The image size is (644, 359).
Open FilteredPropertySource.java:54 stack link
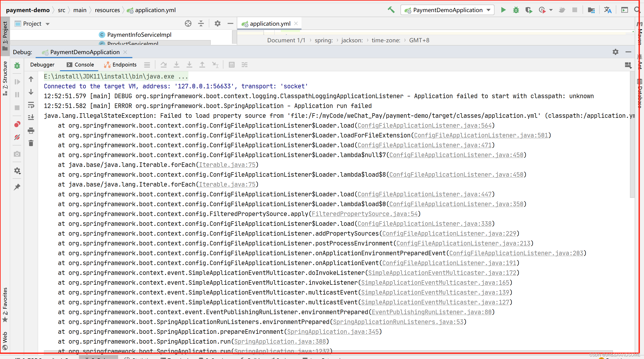[x=364, y=214]
